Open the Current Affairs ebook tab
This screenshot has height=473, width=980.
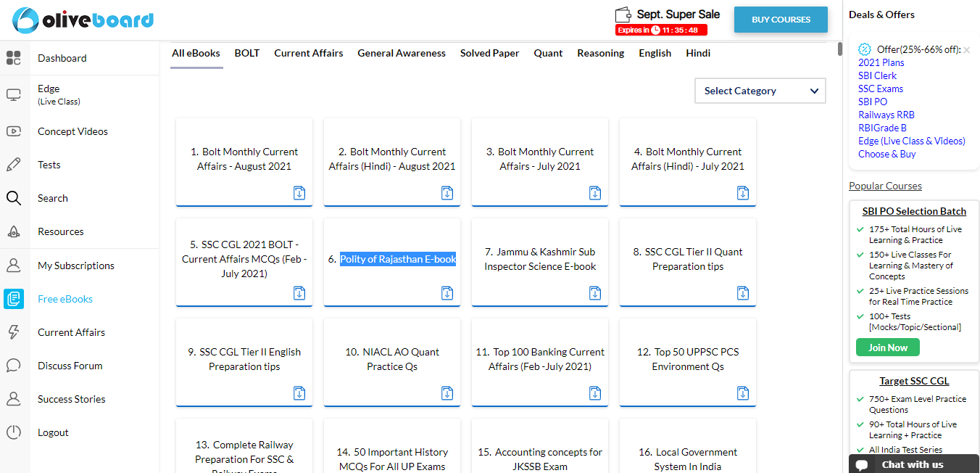click(x=309, y=53)
